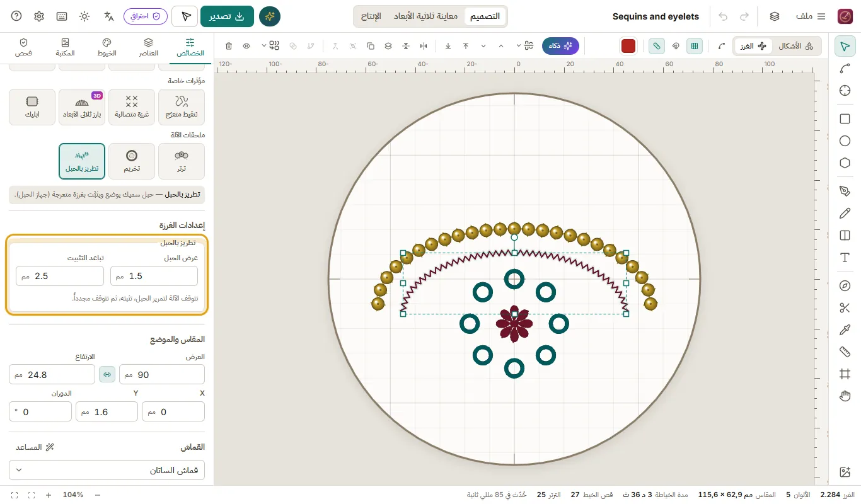
Task: Switch to الغرز stitches mode
Action: click(753, 46)
